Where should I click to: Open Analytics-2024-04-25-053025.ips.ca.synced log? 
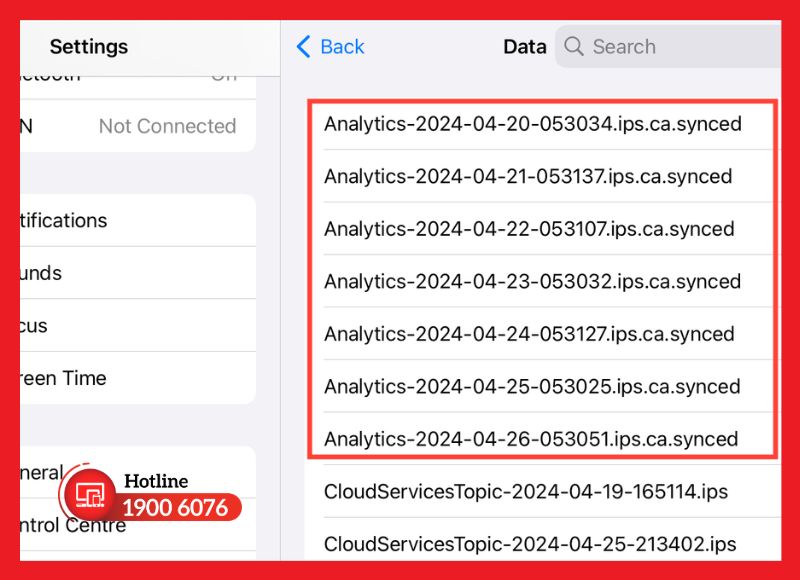click(532, 387)
